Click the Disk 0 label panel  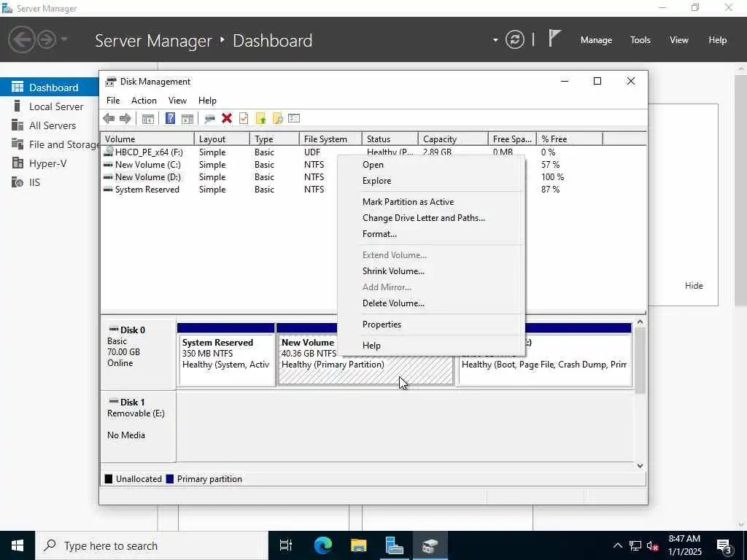click(138, 355)
